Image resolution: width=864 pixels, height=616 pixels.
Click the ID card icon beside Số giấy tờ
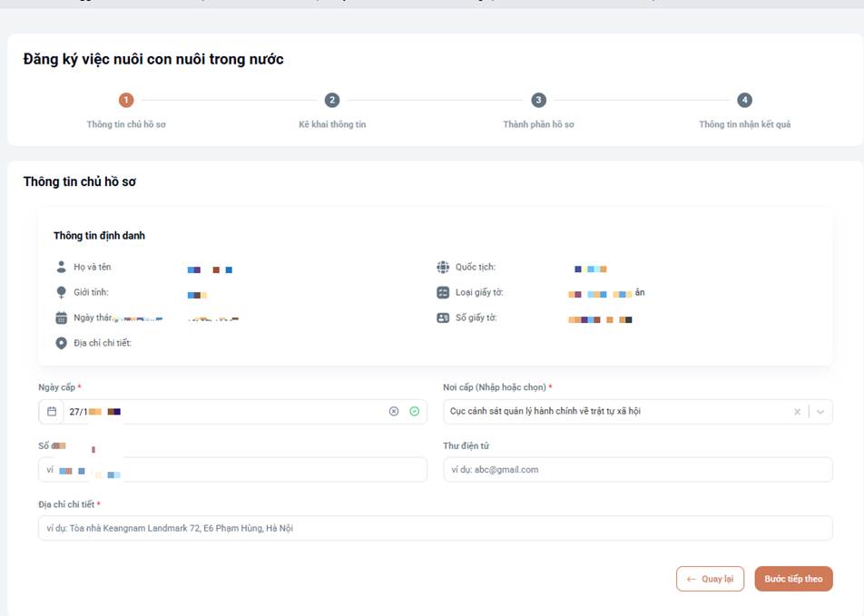443,318
